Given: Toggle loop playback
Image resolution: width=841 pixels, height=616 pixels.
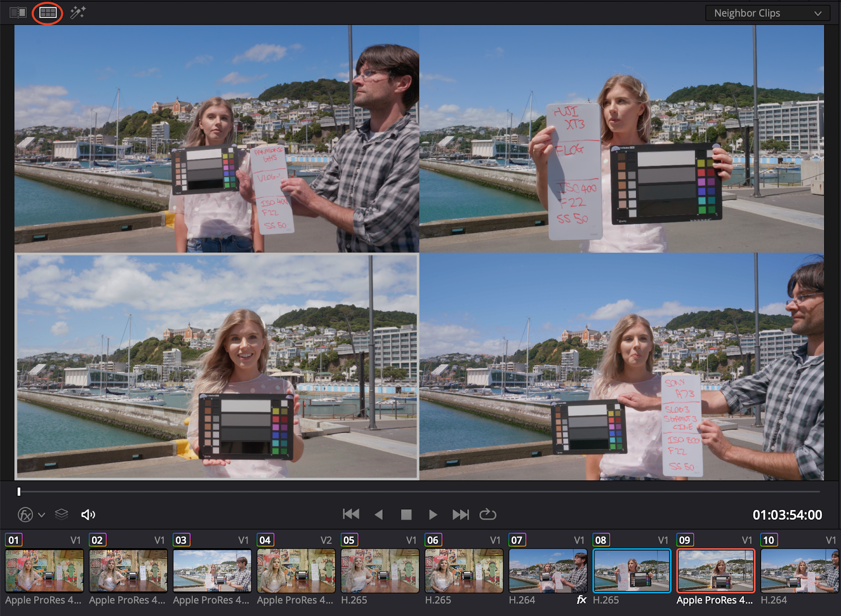Looking at the screenshot, I should tap(487, 515).
